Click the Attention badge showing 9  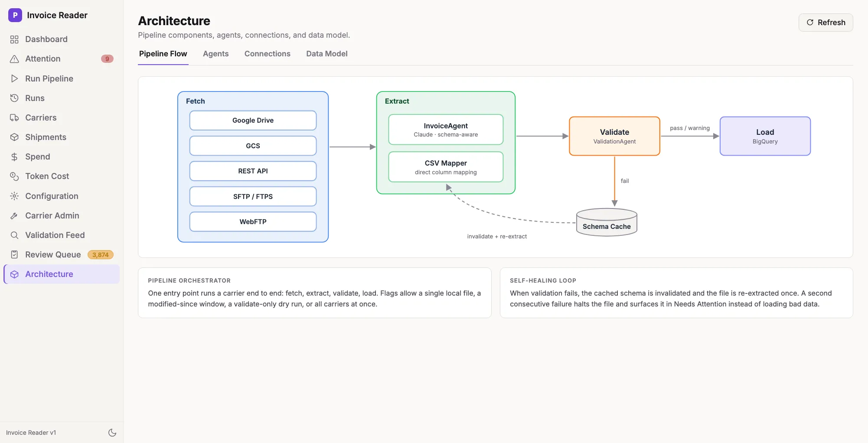(107, 59)
